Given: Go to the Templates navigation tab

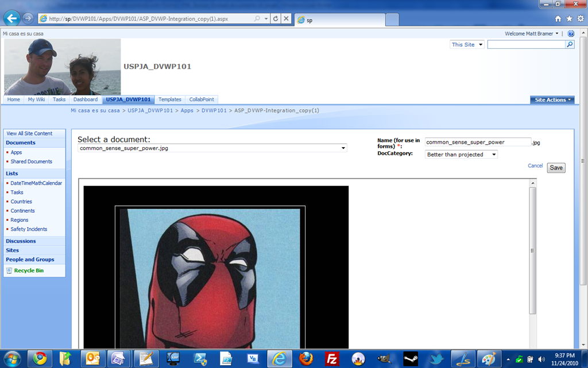Looking at the screenshot, I should [170, 99].
